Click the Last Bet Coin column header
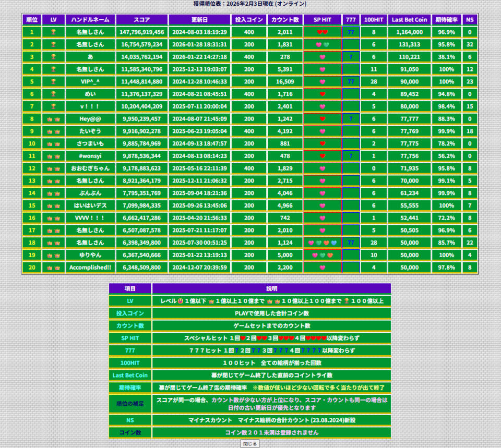The image size is (501, 448). pos(409,20)
